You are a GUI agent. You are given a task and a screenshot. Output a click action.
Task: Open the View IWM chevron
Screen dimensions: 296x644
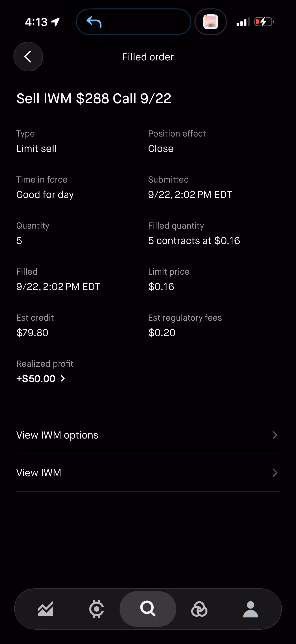tap(275, 472)
